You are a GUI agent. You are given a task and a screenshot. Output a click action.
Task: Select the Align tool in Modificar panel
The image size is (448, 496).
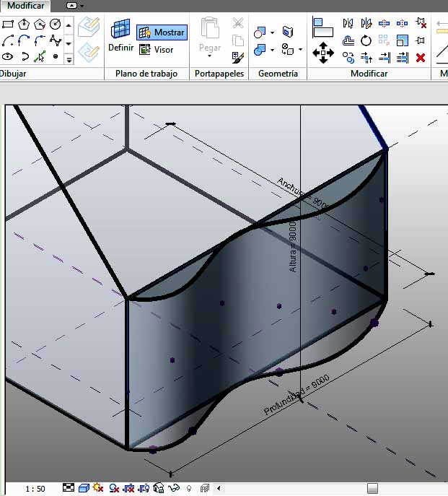322,27
